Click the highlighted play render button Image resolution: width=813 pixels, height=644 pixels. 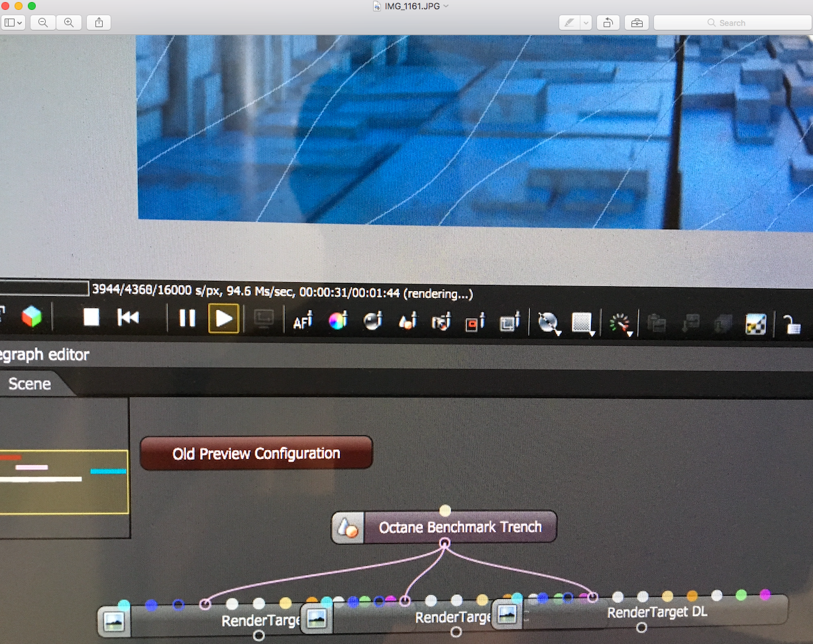pos(224,319)
